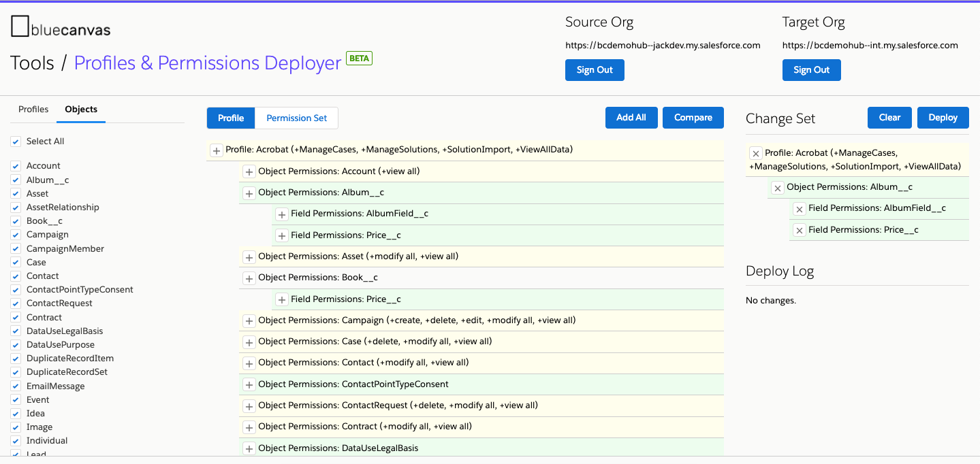Image resolution: width=980 pixels, height=464 pixels.
Task: Click the Compare button
Action: pyautogui.click(x=693, y=118)
